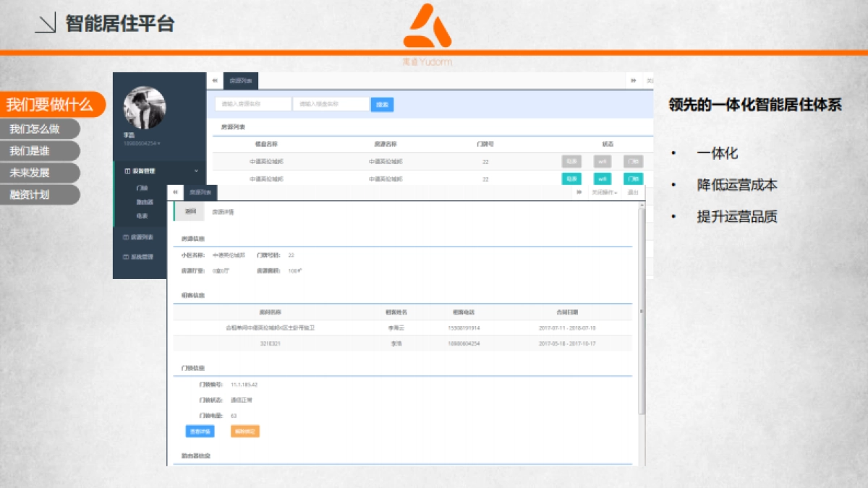
Task: Click the back double-arrow in detail window
Action: pyautogui.click(x=175, y=193)
